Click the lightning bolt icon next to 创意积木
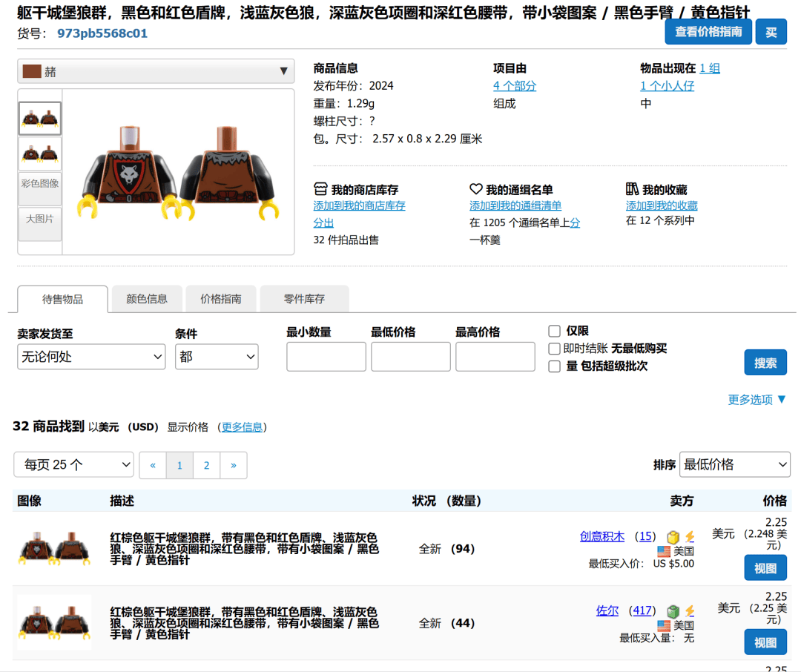Image resolution: width=801 pixels, height=672 pixels. tap(690, 537)
